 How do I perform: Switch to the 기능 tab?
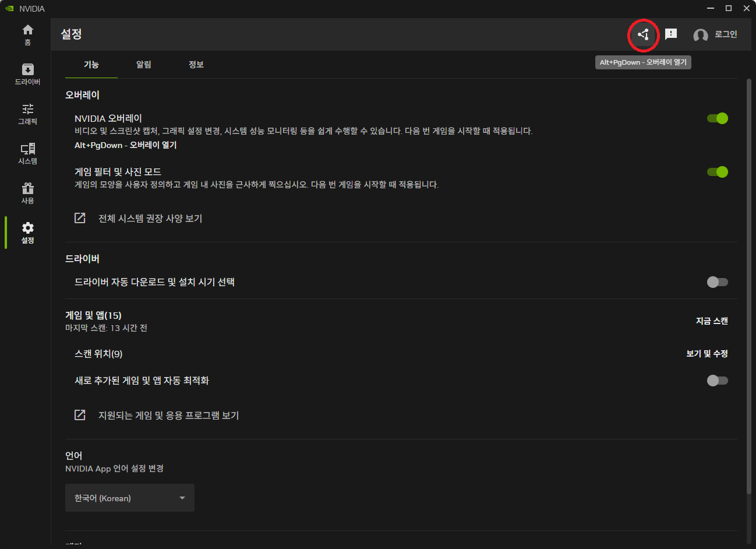pyautogui.click(x=91, y=64)
